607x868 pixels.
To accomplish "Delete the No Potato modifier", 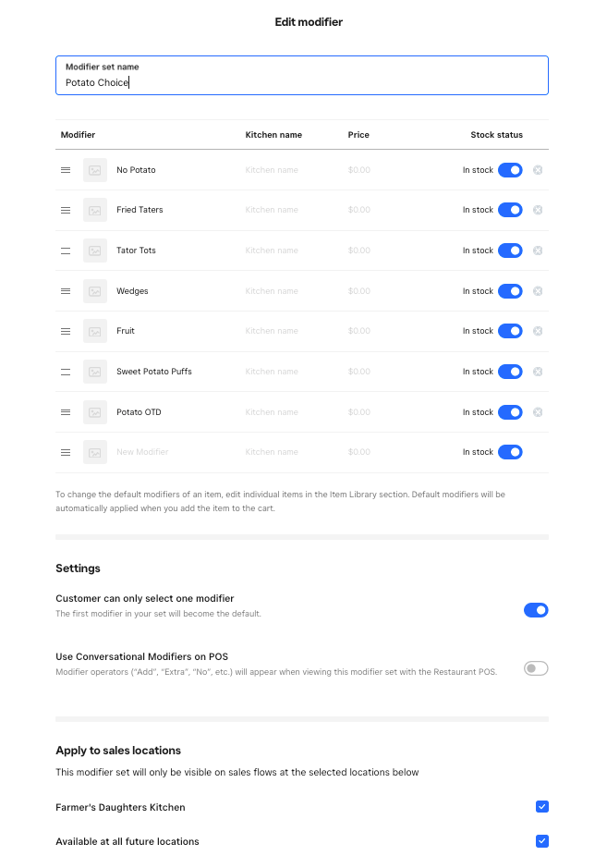I will click(x=538, y=170).
